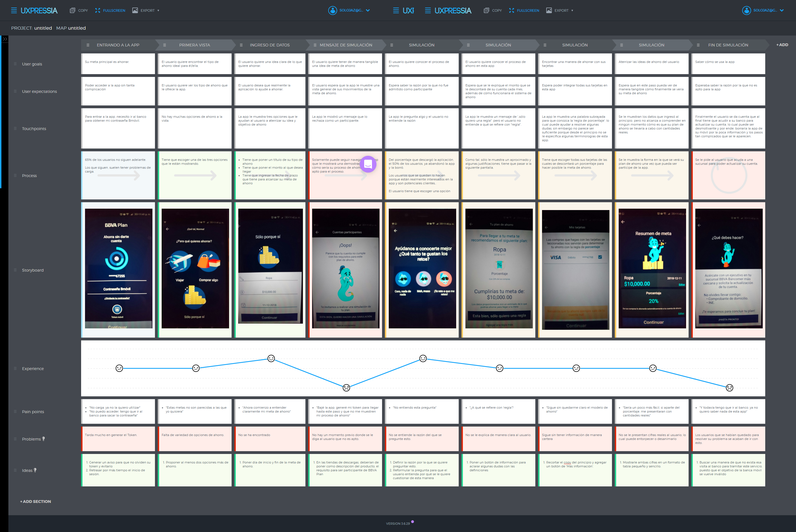
Task: Select the MENSAJE DE SIMULACIÓN stage header
Action: pyautogui.click(x=346, y=45)
